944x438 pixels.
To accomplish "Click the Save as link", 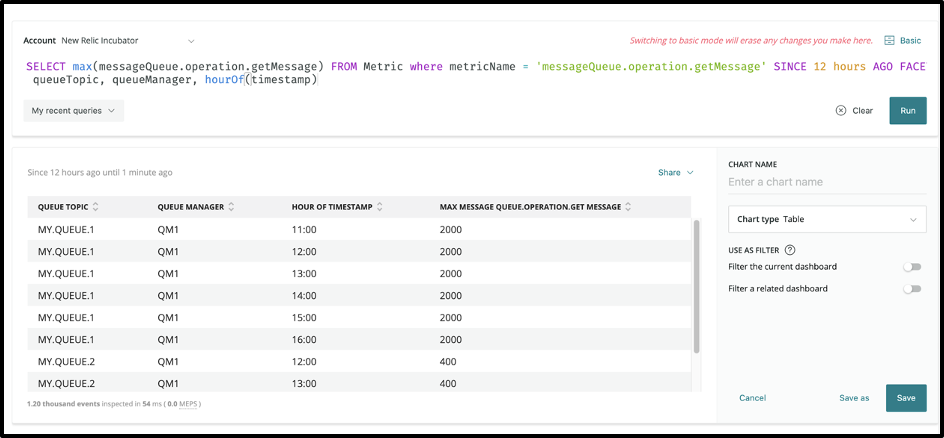I will pyautogui.click(x=854, y=398).
